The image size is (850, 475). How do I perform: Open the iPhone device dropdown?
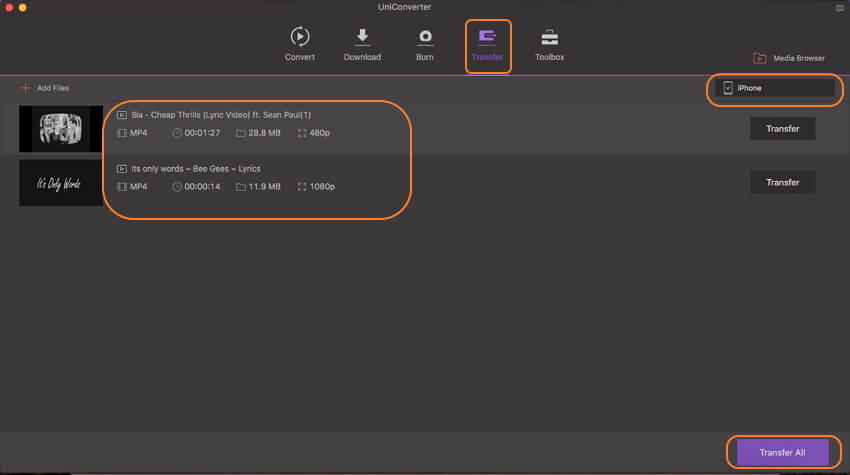pos(775,88)
